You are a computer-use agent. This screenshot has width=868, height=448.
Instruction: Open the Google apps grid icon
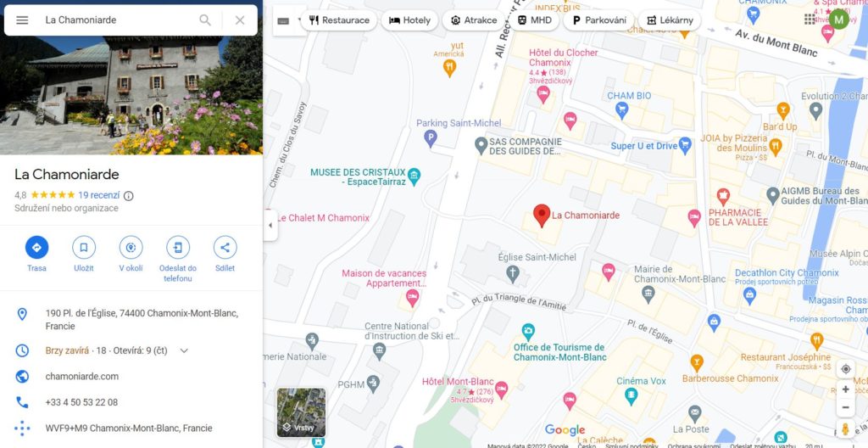[x=810, y=20]
